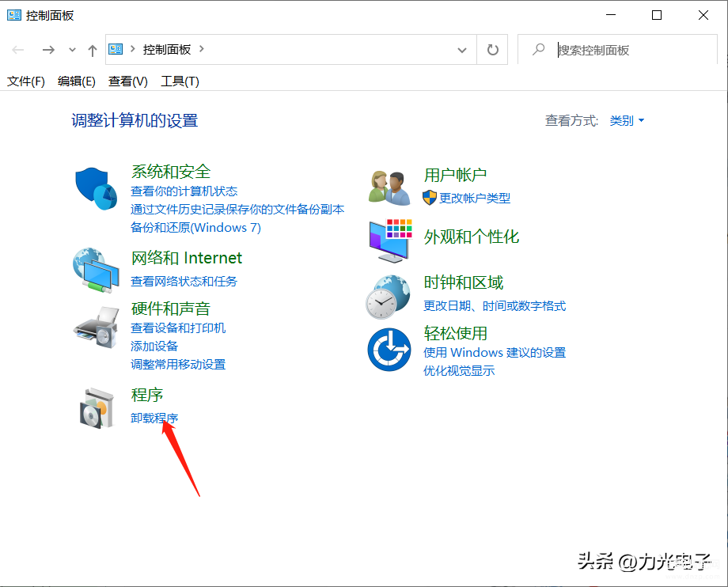Screen dimensions: 728x587
Task: Click 通过文件历史记录保存你的文件备份副本 link
Action: [237, 210]
